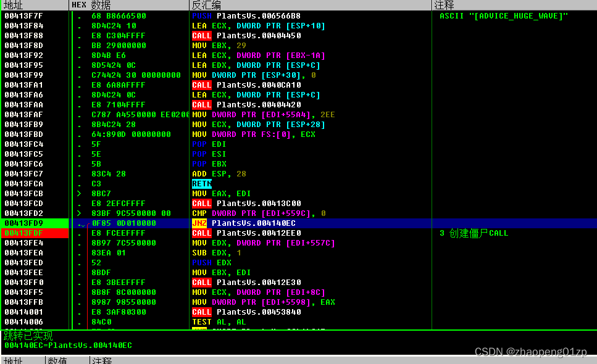Viewport: 597px width, 364px height.
Task: Select address 00413FEA
Action: point(23,253)
